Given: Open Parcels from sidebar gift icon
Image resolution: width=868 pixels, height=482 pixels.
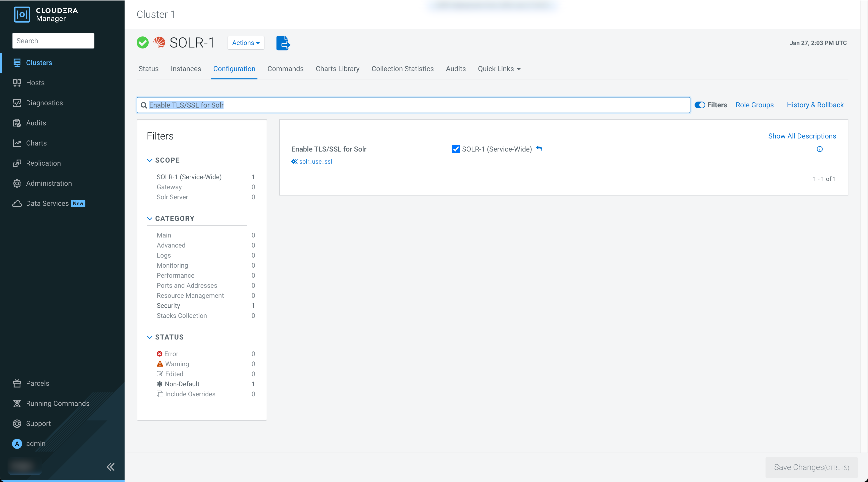Looking at the screenshot, I should tap(17, 383).
